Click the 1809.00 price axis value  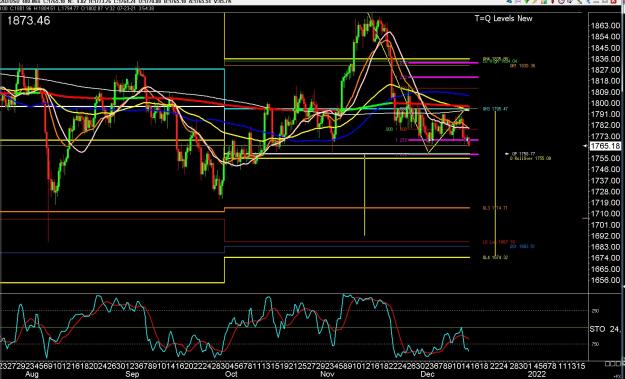pos(605,92)
